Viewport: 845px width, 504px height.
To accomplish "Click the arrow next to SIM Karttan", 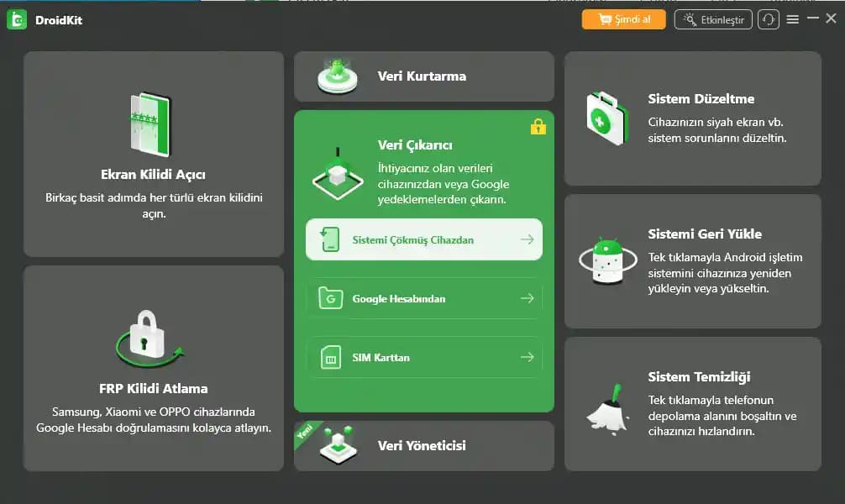I will click(527, 358).
